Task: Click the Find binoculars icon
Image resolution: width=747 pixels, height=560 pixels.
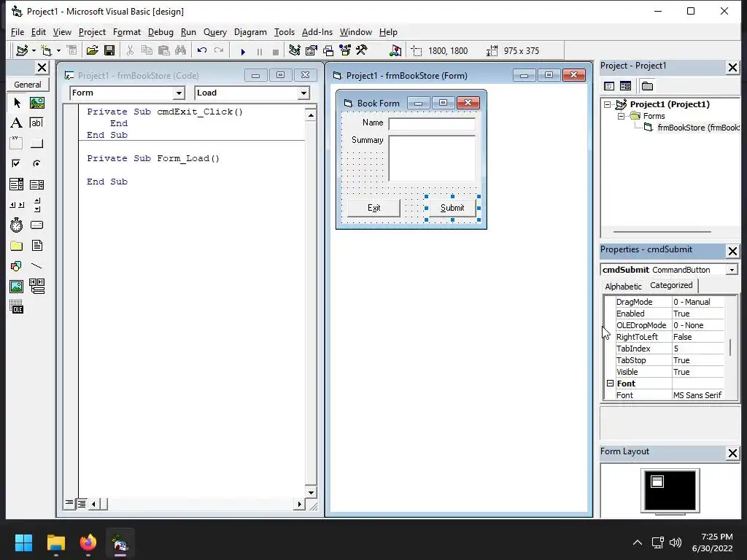Action: (x=181, y=50)
